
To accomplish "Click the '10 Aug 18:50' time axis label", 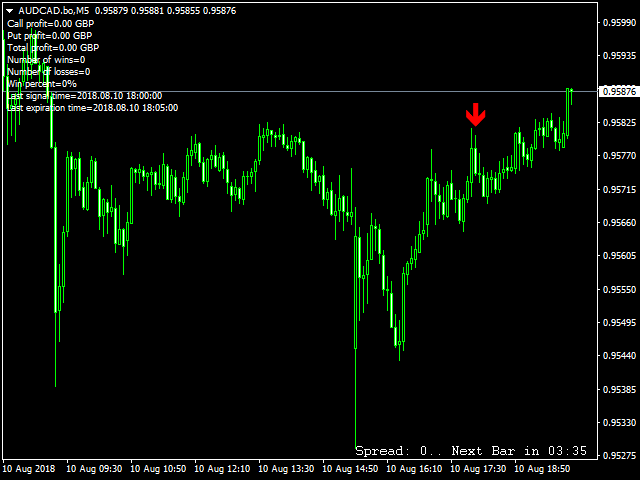I will [542, 469].
